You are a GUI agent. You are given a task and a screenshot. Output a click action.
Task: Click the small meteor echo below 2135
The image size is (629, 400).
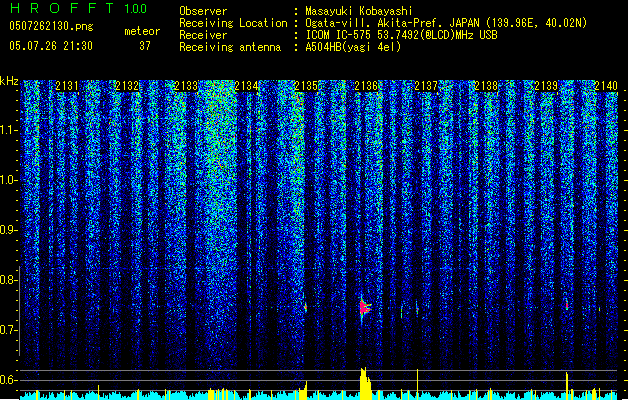point(306,308)
